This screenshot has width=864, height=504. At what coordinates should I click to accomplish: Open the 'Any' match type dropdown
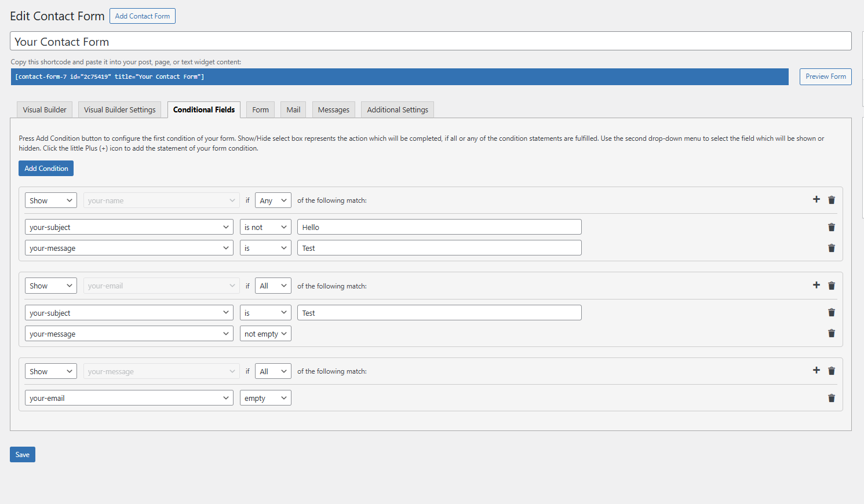click(x=273, y=200)
